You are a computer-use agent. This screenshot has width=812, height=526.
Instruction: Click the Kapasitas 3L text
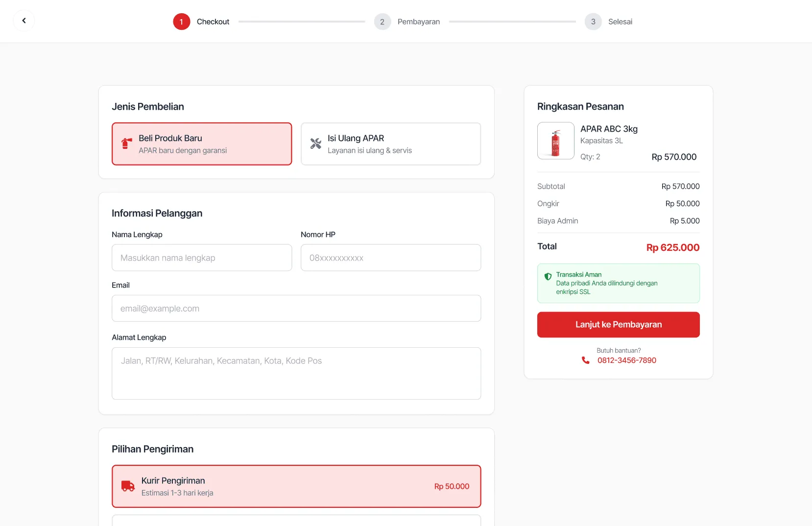click(x=601, y=141)
